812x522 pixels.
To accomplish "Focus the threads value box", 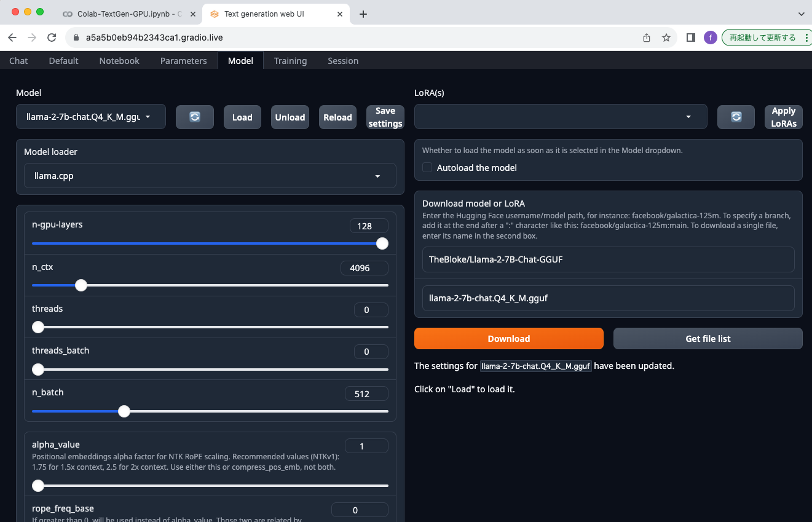I will coord(371,309).
